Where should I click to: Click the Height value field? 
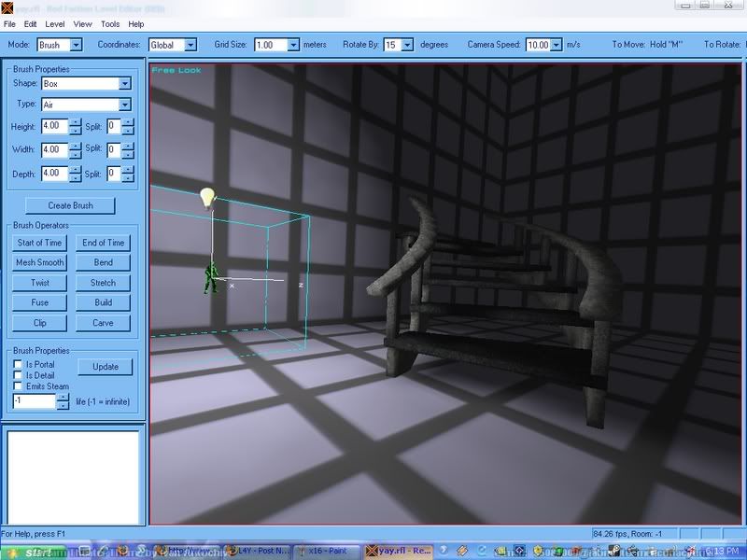54,126
